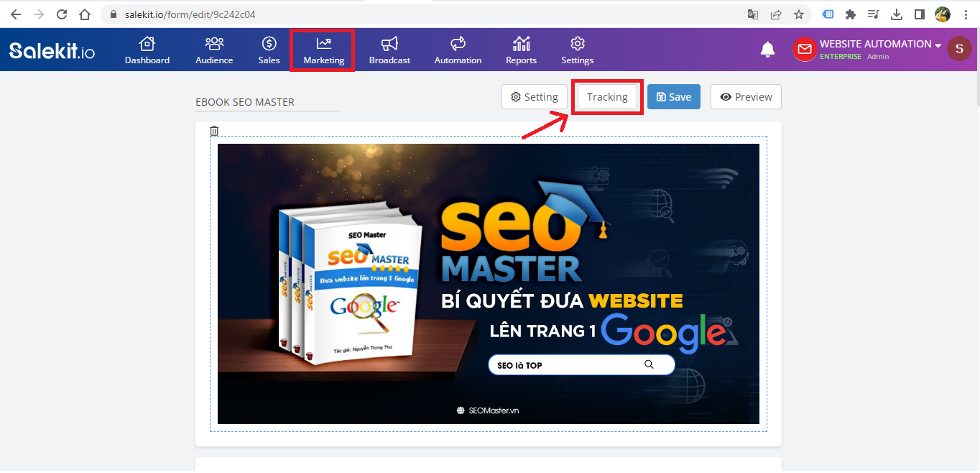
Task: Open notifications bell
Action: tap(768, 50)
